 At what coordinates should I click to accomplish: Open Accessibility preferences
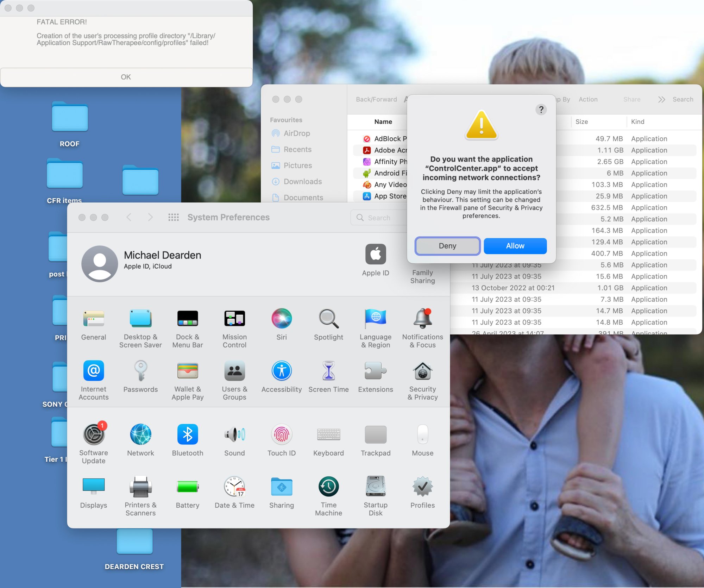click(x=281, y=371)
